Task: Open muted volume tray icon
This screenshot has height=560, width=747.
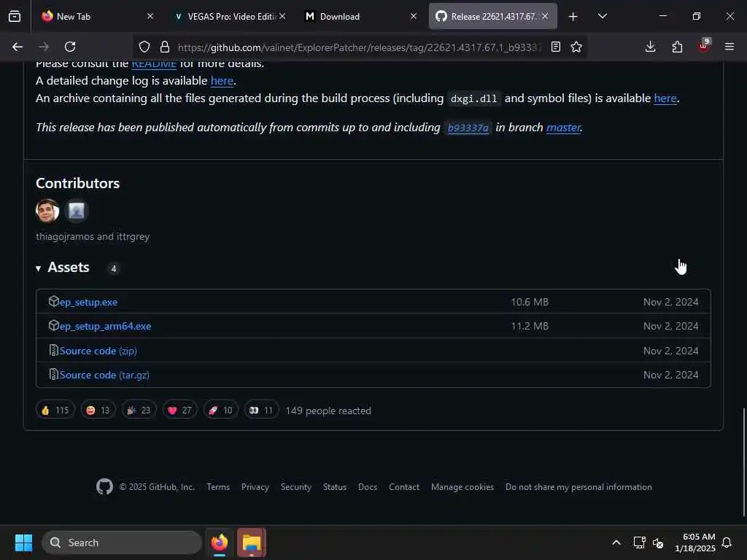Action: 658,542
